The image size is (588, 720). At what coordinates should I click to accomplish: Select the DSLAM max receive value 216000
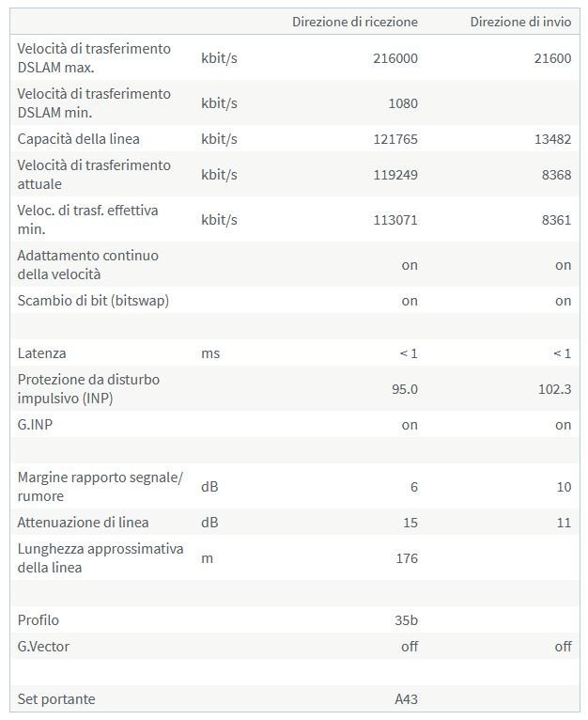pyautogui.click(x=395, y=58)
